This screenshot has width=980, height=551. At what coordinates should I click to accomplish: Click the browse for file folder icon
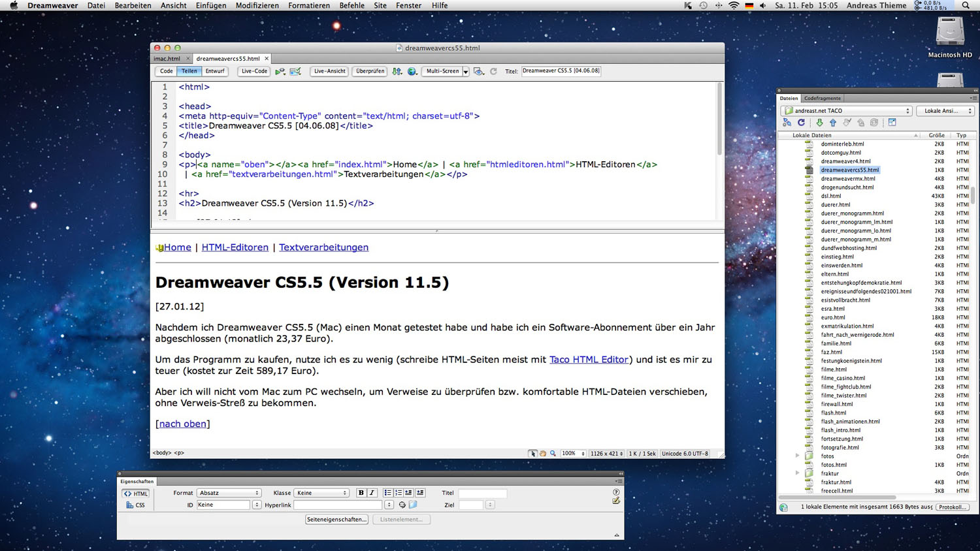tap(413, 505)
